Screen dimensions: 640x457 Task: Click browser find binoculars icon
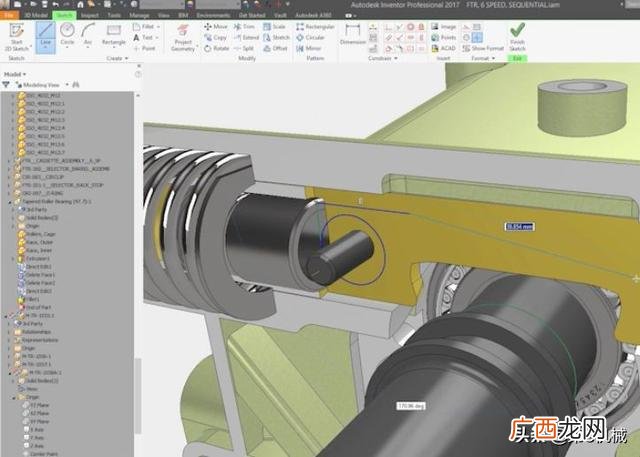[76, 85]
